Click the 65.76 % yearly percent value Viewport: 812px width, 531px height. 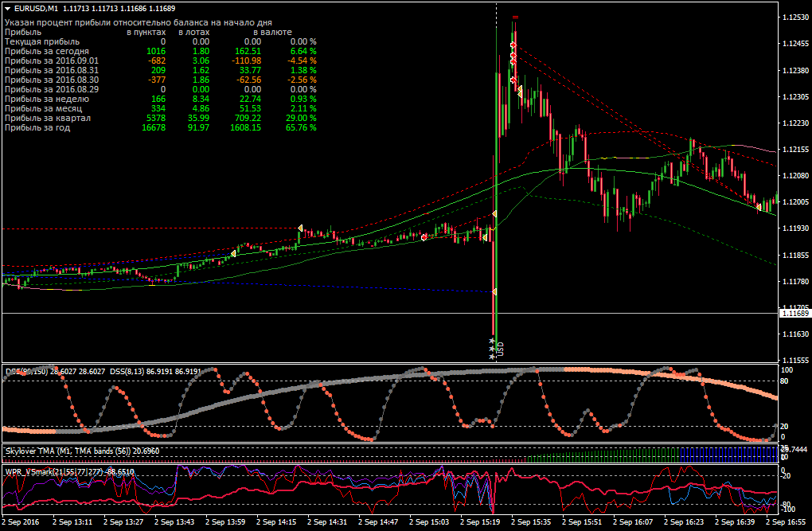(301, 127)
